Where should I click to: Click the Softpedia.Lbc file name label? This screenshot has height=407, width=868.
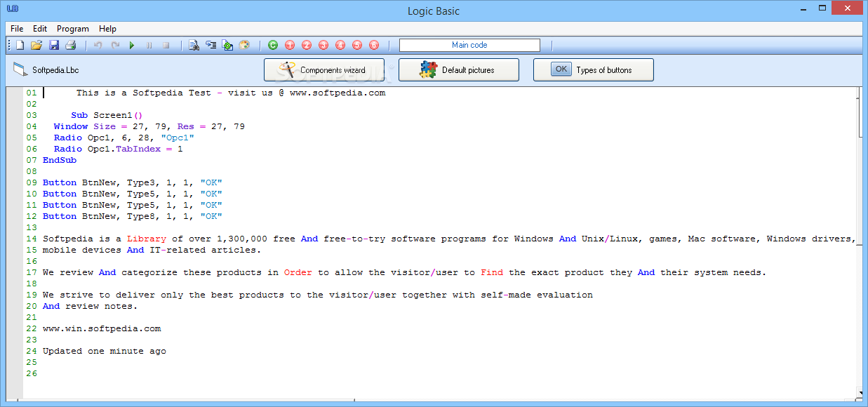(x=55, y=70)
